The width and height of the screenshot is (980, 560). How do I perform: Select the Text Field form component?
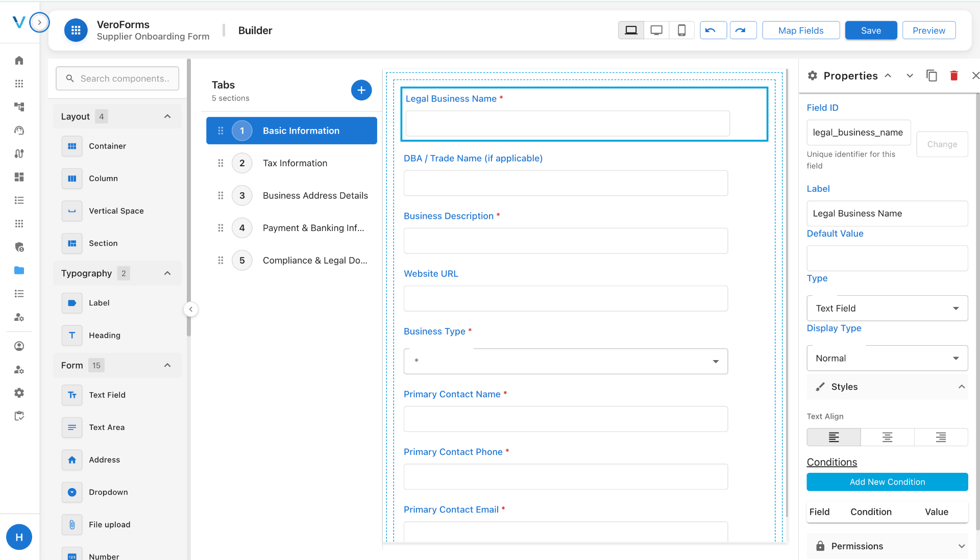[x=117, y=395]
